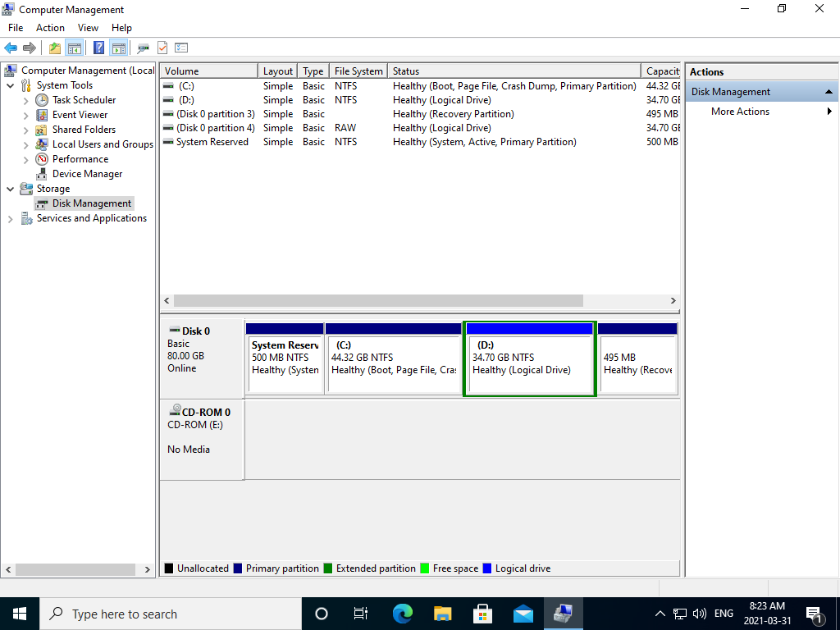Open File Explorer from taskbar
Viewport: 840px width, 630px height.
[442, 614]
